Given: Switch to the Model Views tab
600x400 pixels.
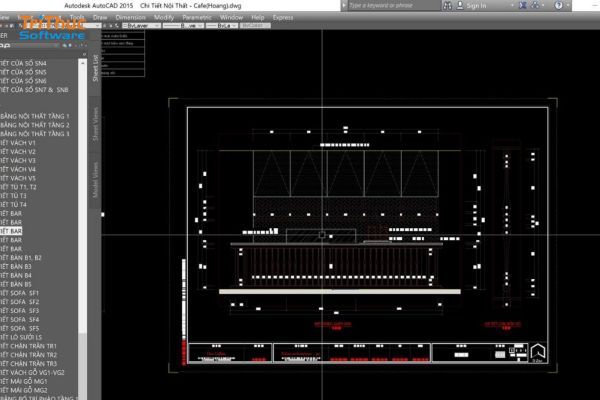Looking at the screenshot, I should coord(95,180).
